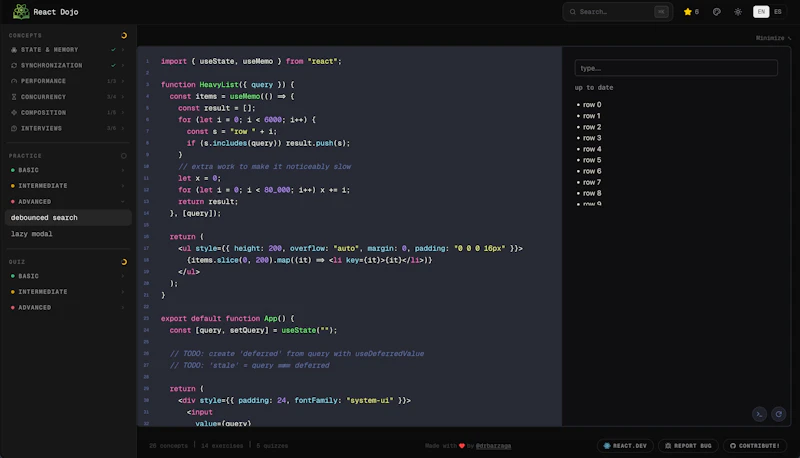Click '5 quizzes' footer text

point(272,446)
